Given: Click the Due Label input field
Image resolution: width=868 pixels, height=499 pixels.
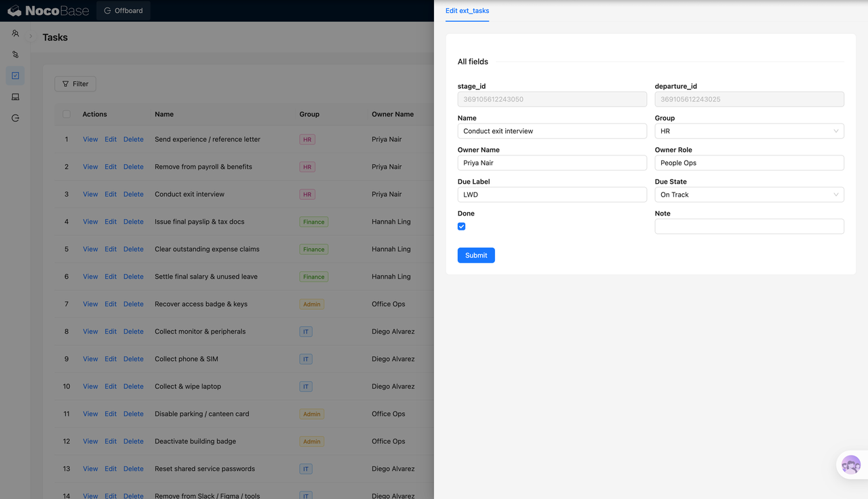Looking at the screenshot, I should pyautogui.click(x=552, y=195).
